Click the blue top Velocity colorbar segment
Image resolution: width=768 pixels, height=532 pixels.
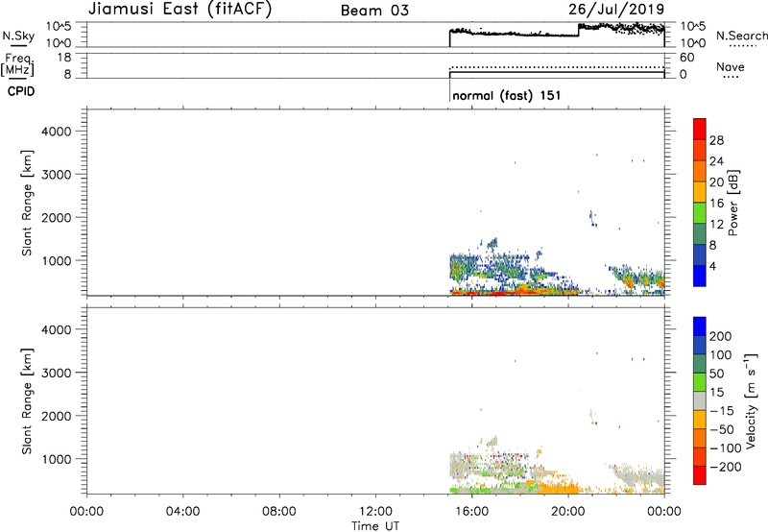pos(700,326)
